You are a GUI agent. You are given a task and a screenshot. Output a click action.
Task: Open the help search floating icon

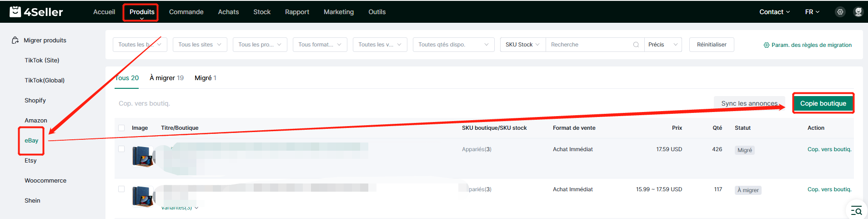click(857, 210)
